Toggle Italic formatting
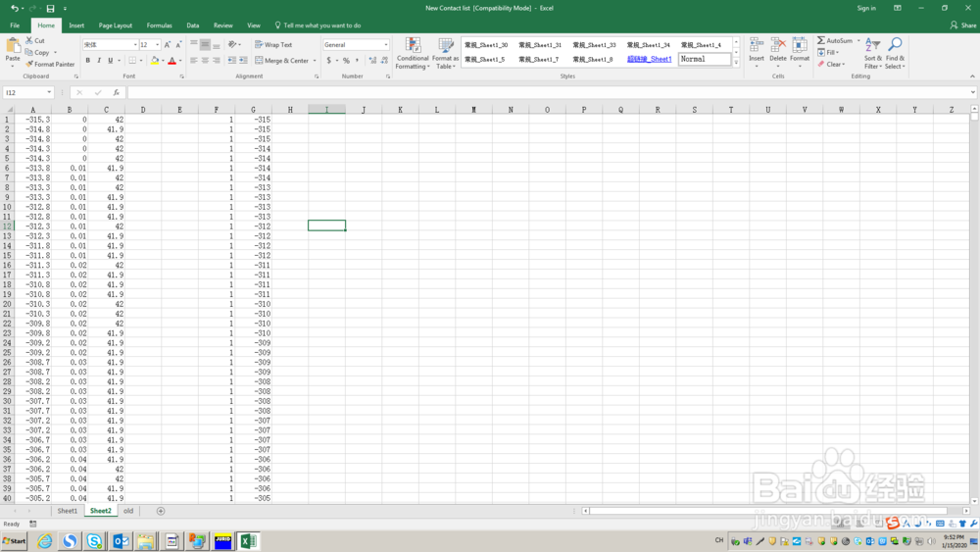 pos(99,61)
